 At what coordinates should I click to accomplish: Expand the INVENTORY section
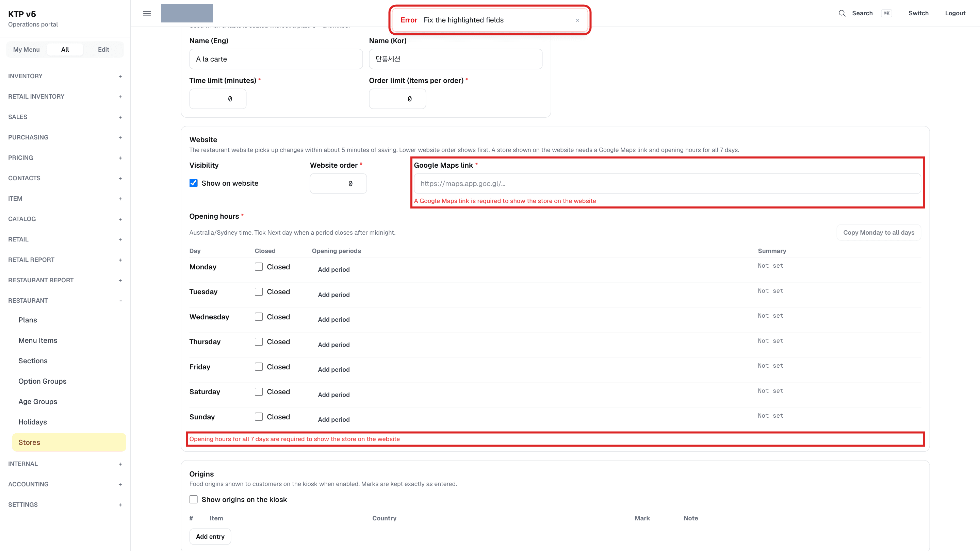tap(65, 76)
